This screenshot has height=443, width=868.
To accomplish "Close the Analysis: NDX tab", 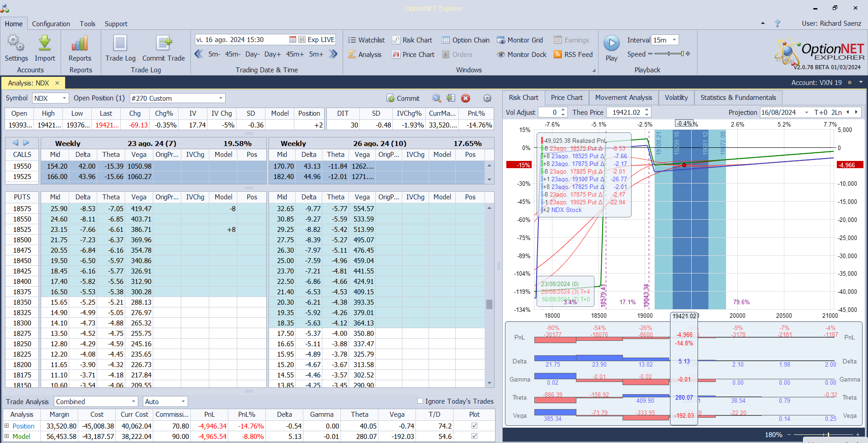I will (57, 83).
